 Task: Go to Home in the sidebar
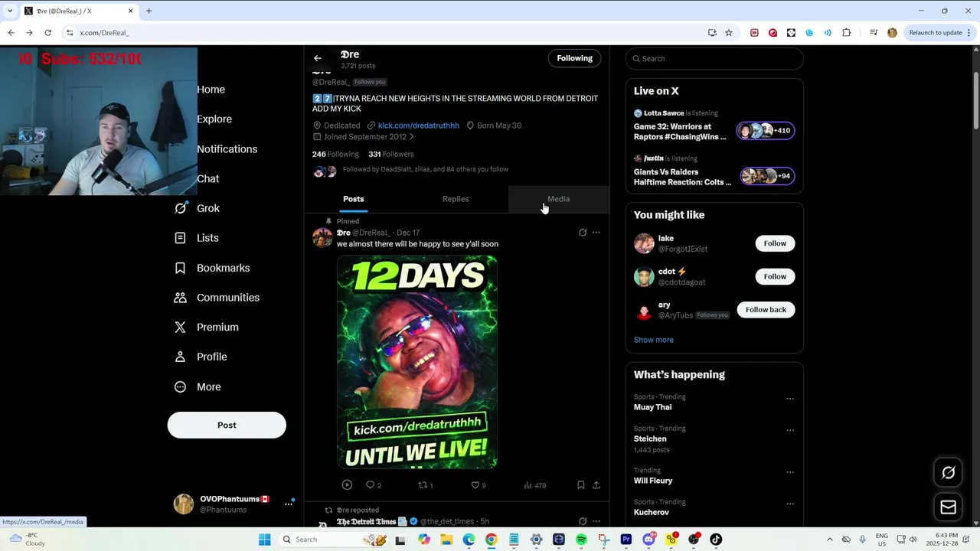coord(211,90)
